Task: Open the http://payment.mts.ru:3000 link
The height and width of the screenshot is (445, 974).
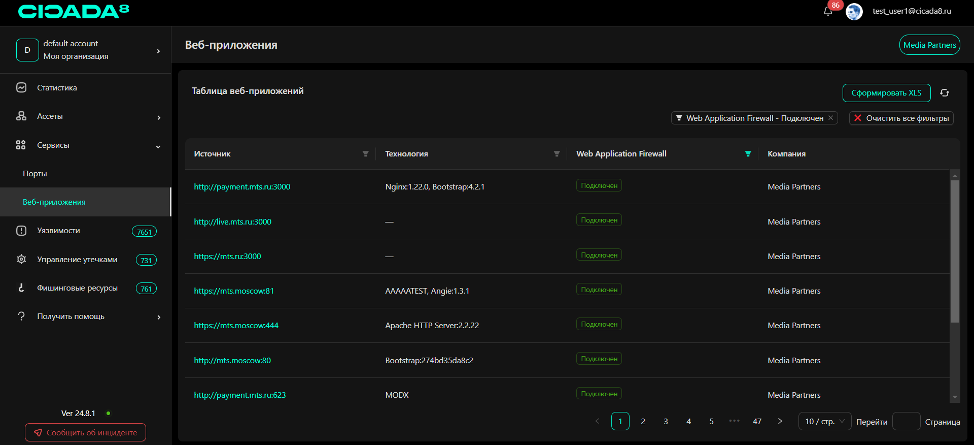Action: tap(242, 187)
